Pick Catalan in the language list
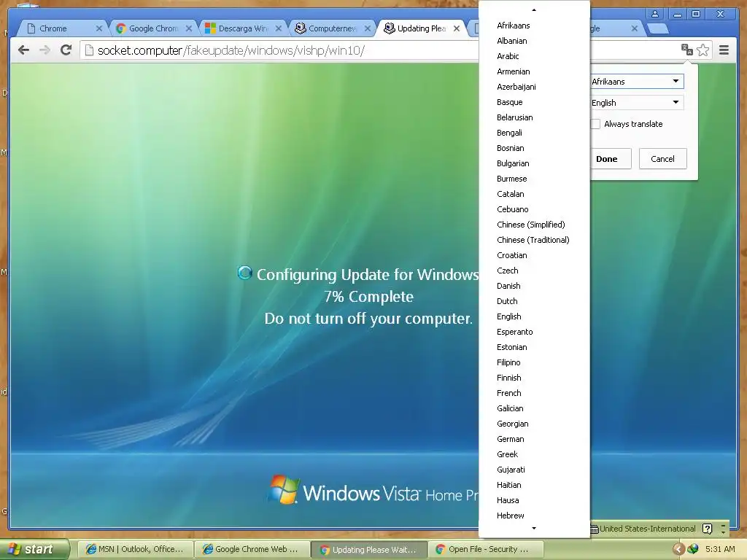 point(534,194)
